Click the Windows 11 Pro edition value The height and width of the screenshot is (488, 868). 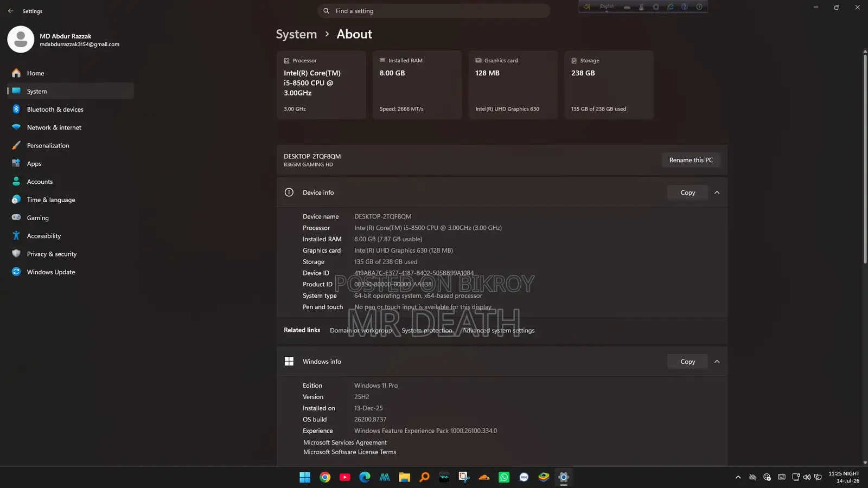click(376, 386)
